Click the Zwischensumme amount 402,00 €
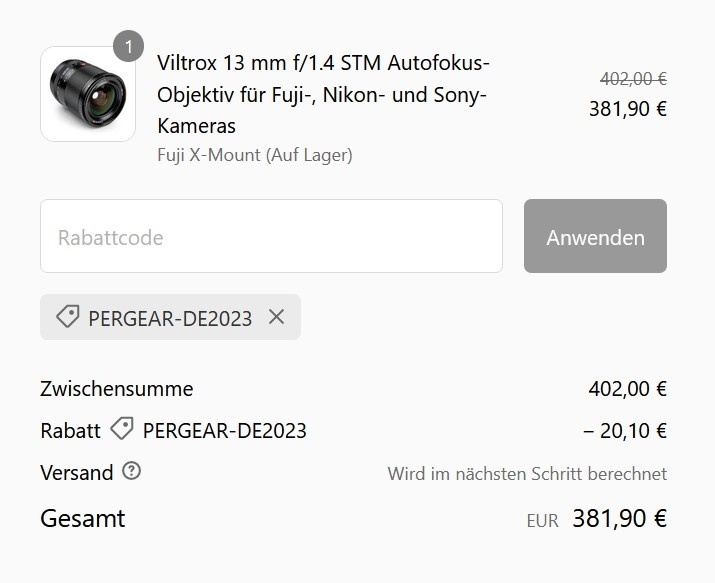This screenshot has width=715, height=583. click(627, 389)
